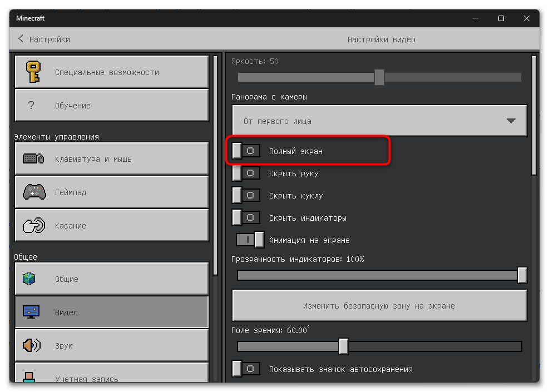This screenshot has height=392, width=549.
Task: Click the monitor icon beside Видео
Action: pos(31,312)
